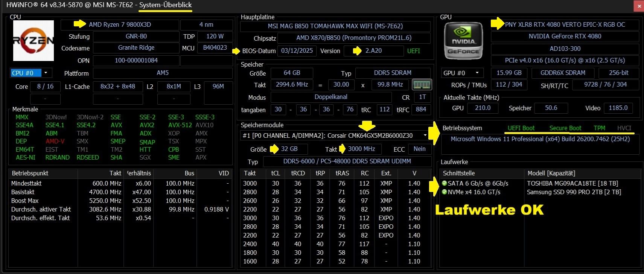This screenshot has height=274, width=644.
Task: Click the 1600 timing row at 1.10 V
Action: (336, 261)
